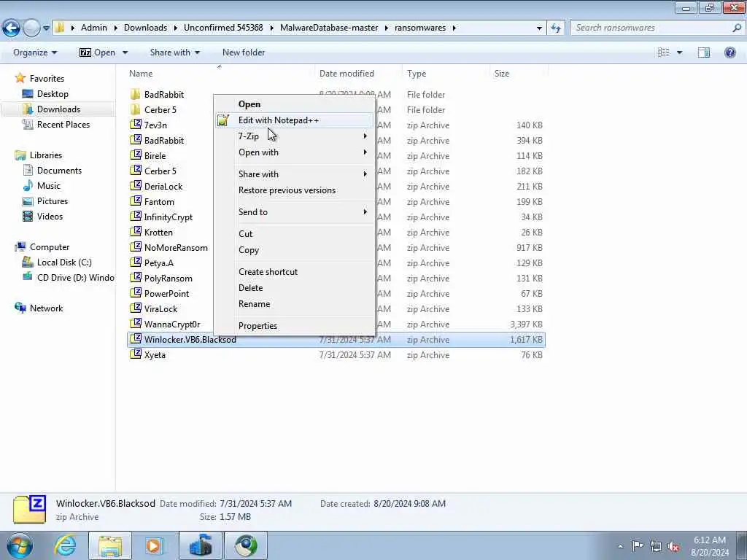Screen dimensions: 747x560
Task: Click the Forward navigation arrow button
Action: pos(31,28)
